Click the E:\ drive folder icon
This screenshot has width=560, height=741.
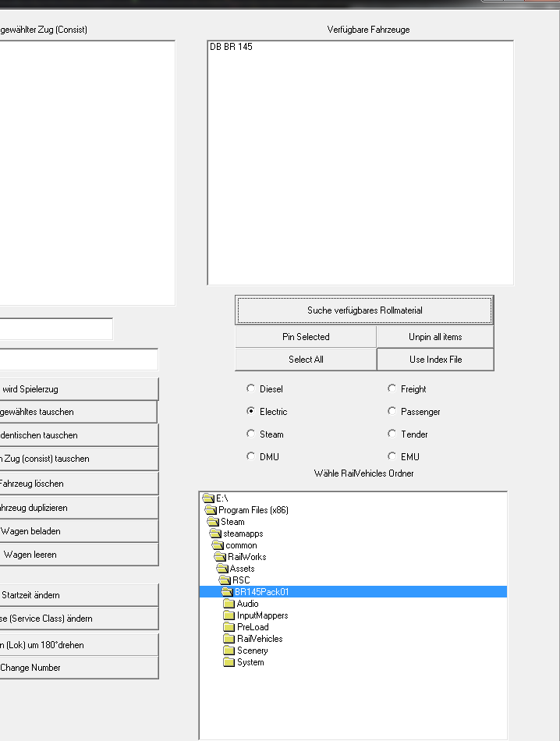pos(208,498)
